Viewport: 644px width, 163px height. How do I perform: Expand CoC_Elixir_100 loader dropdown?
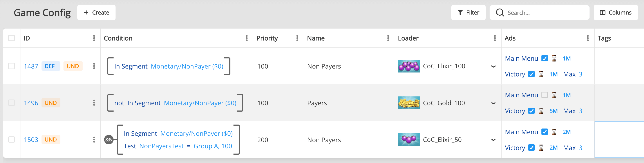(x=493, y=66)
